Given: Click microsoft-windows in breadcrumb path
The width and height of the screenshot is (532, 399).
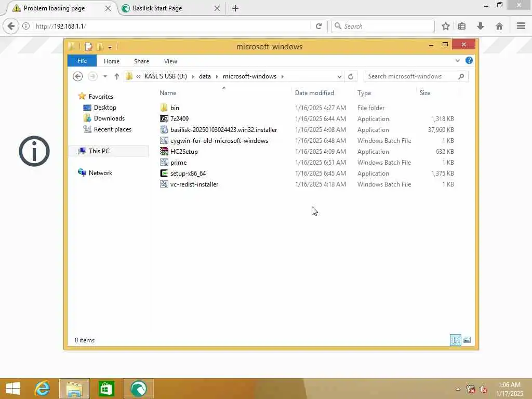Looking at the screenshot, I should pos(249,76).
